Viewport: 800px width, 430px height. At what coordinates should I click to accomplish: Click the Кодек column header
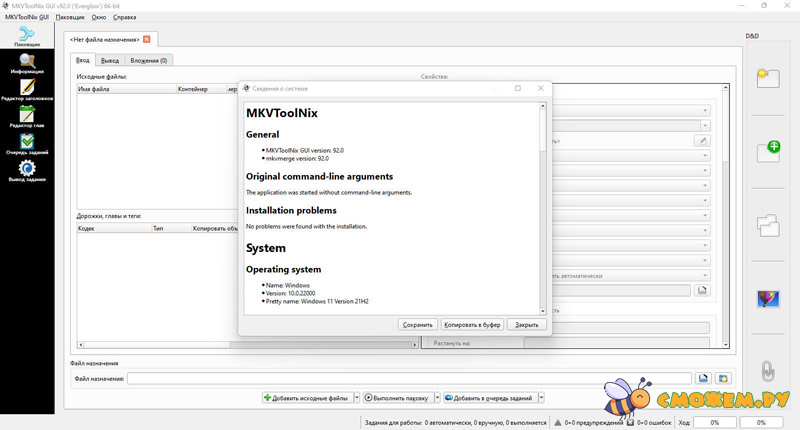tap(114, 228)
